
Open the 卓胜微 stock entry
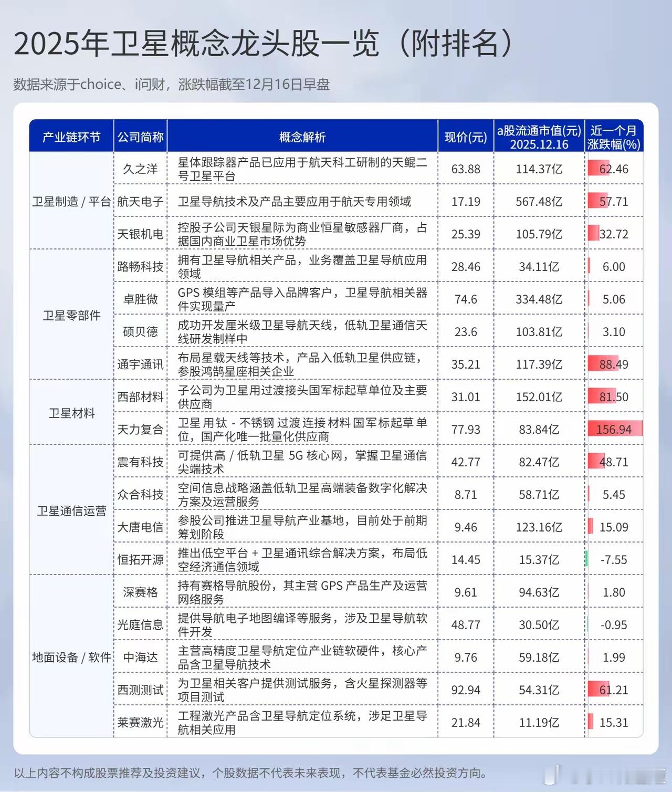pyautogui.click(x=140, y=299)
